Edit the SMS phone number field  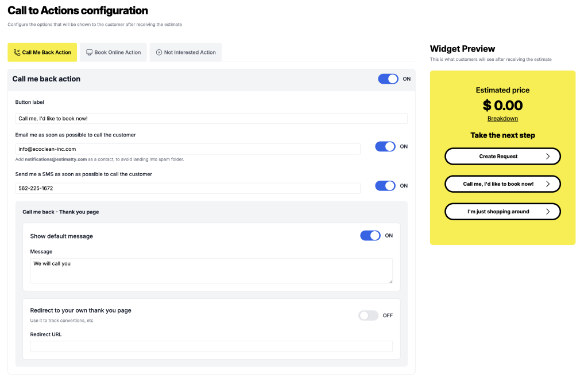pos(188,188)
